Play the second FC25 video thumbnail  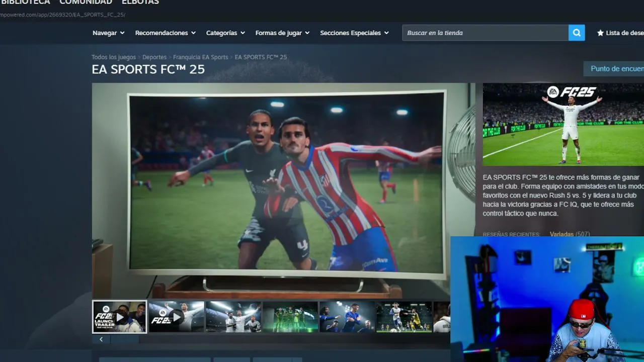pyautogui.click(x=177, y=317)
